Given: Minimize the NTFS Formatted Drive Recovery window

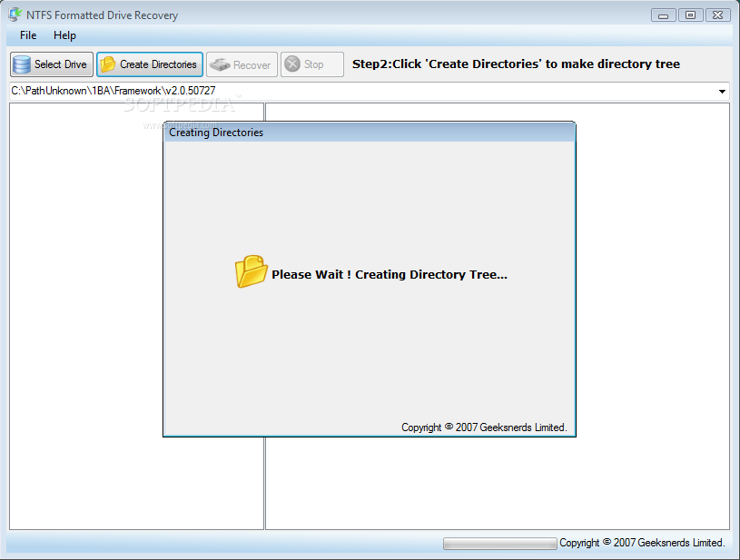Looking at the screenshot, I should 663,15.
